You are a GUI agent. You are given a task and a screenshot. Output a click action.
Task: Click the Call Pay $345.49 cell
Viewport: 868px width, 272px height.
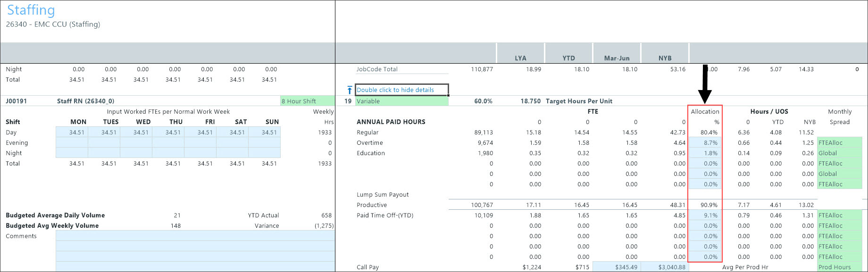(616, 267)
